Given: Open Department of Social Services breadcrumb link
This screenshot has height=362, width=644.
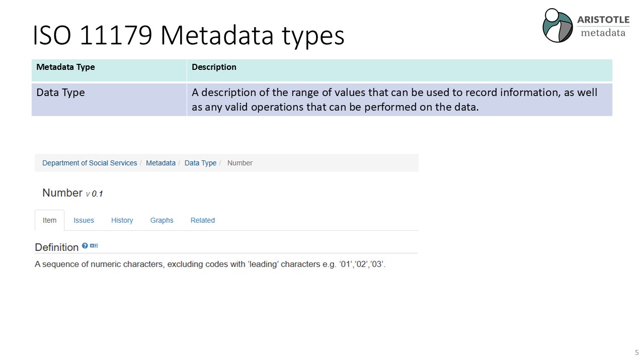Looking at the screenshot, I should (90, 163).
